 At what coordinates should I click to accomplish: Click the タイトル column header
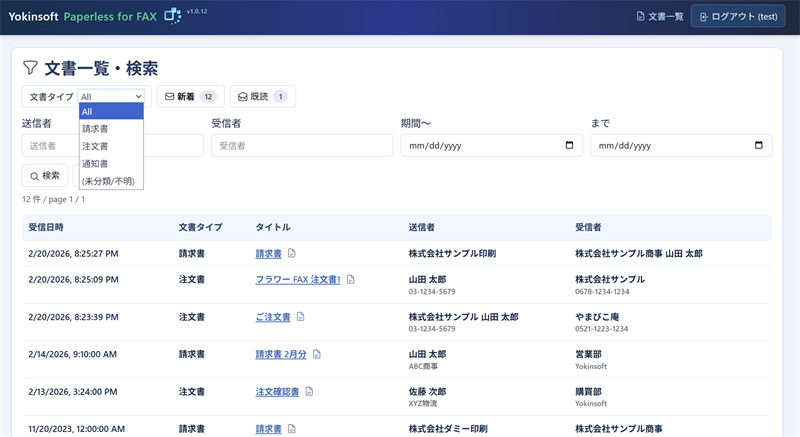273,227
